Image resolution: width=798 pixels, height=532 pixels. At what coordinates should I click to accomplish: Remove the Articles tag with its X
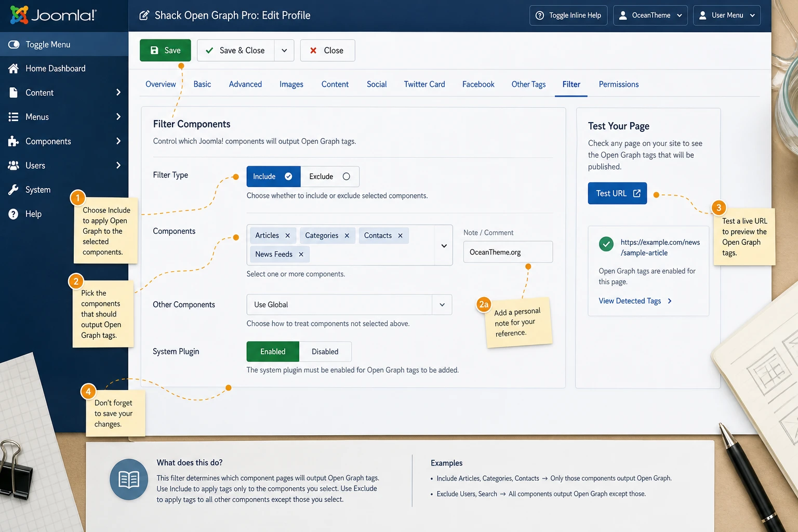click(288, 235)
